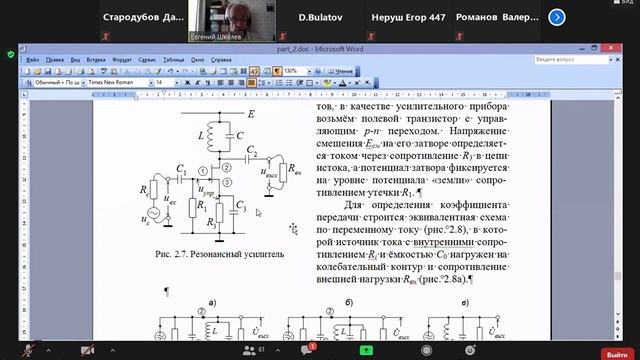Open the Таблица menu

tap(173, 60)
